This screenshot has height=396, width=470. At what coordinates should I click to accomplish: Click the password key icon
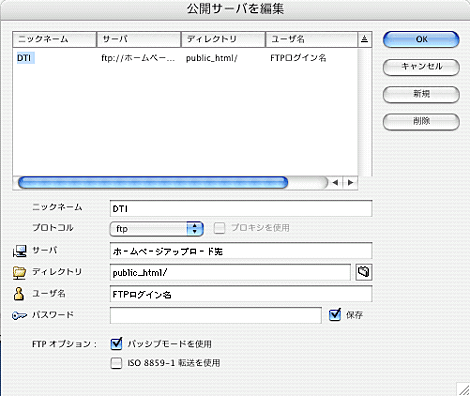click(x=19, y=315)
